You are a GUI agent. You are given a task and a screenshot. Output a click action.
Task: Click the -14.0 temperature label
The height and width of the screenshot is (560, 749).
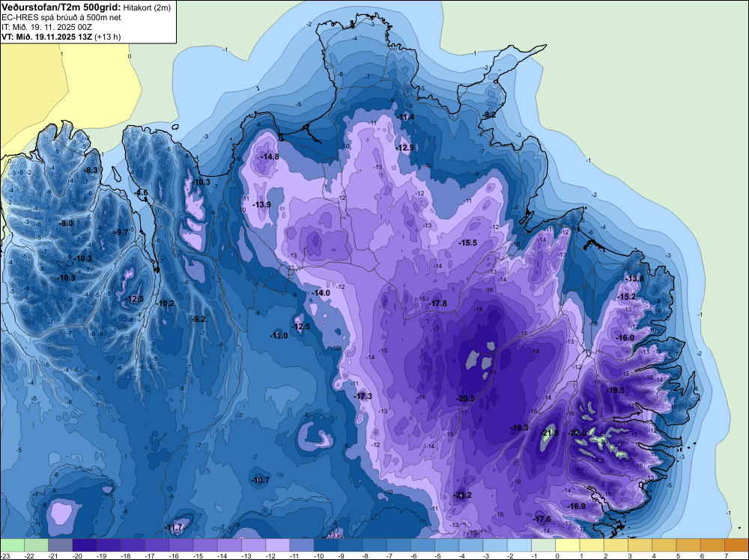321,293
